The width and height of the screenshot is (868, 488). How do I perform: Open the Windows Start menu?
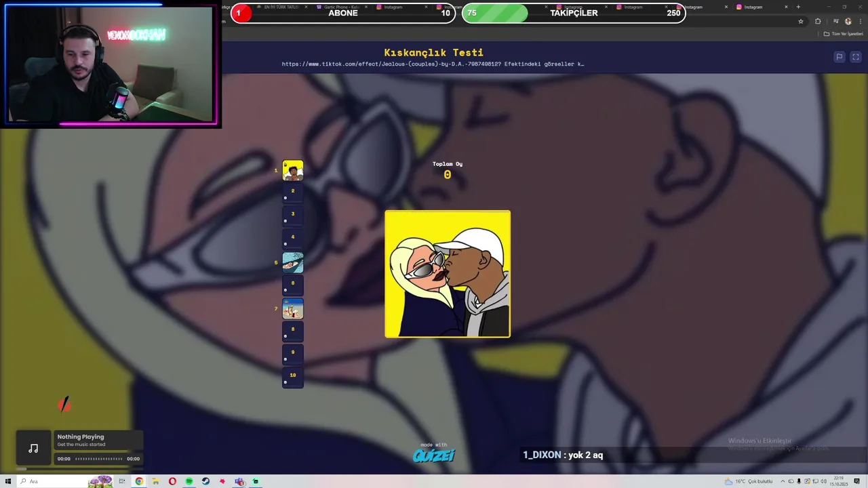[x=8, y=481]
